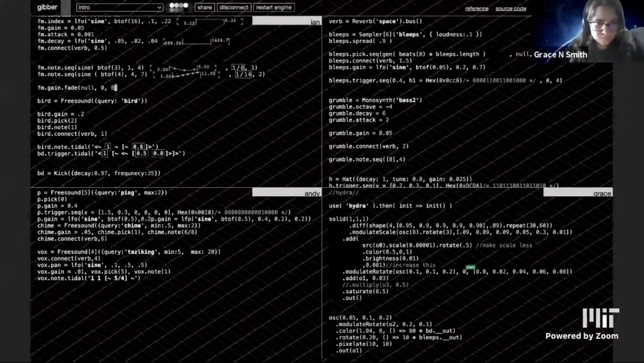The height and width of the screenshot is (363, 644).
Task: Open the source code link
Action: pyautogui.click(x=510, y=8)
